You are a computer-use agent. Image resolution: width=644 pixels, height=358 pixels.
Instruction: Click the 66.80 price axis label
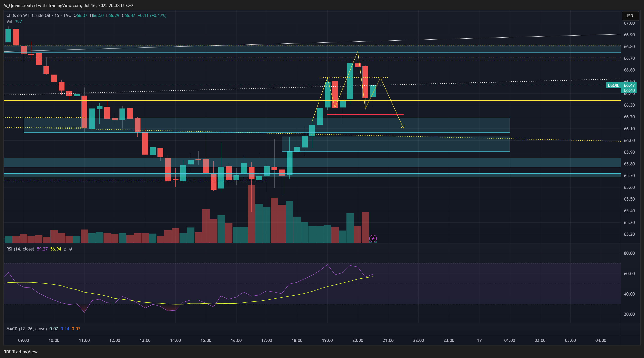tap(629, 46)
